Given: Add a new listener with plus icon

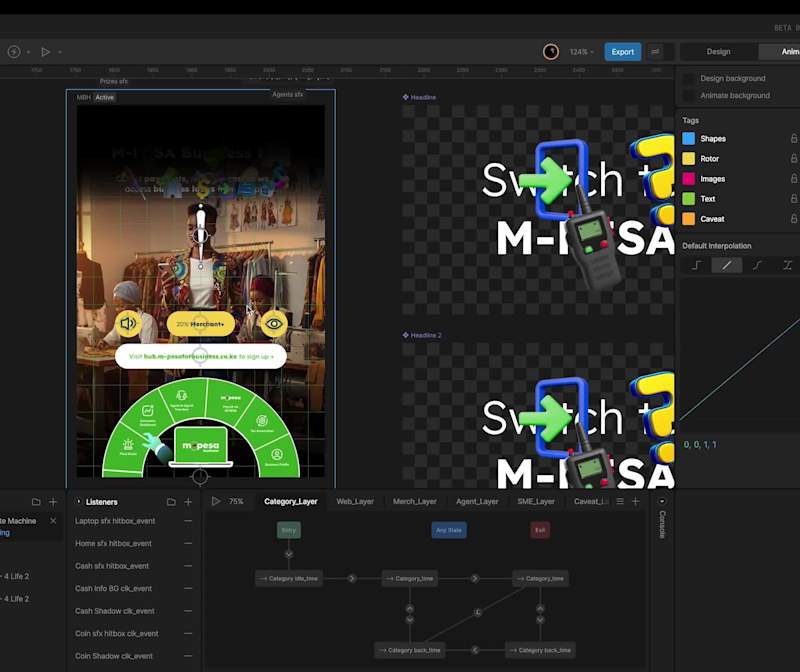Looking at the screenshot, I should coord(188,502).
